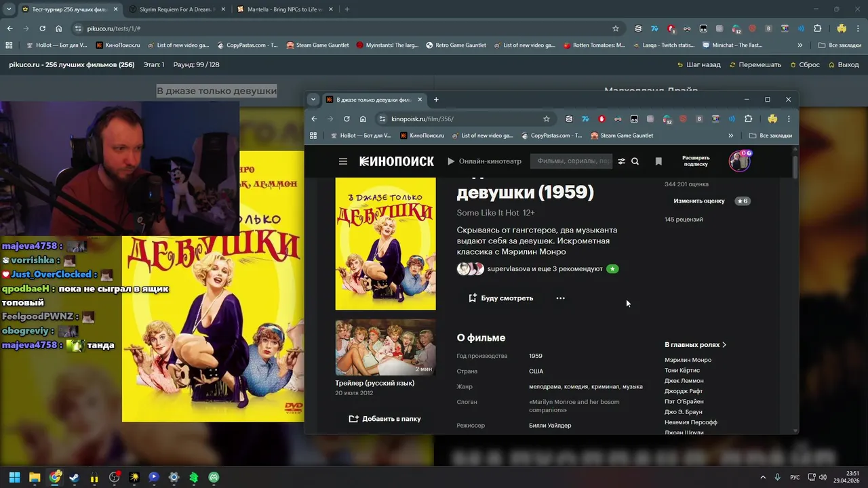This screenshot has height=488, width=868.
Task: Reload the kinopoisk.ru page
Action: pos(347,119)
